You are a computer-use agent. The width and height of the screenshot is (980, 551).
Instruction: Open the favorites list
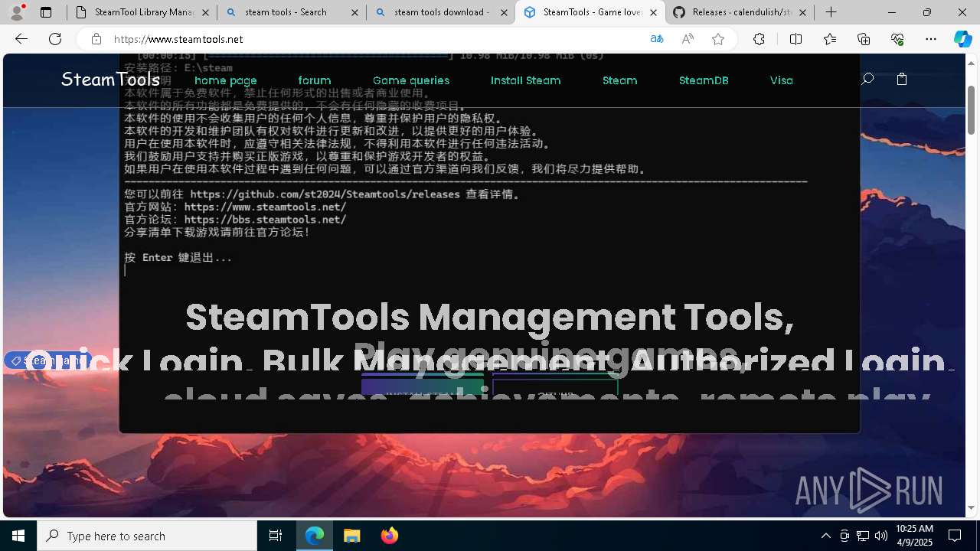tap(830, 39)
